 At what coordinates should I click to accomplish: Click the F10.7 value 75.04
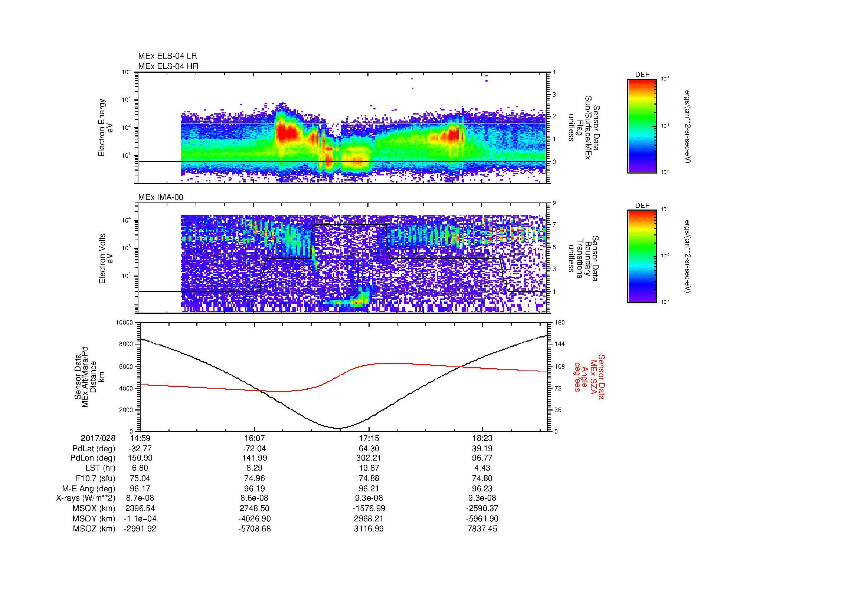coord(140,478)
